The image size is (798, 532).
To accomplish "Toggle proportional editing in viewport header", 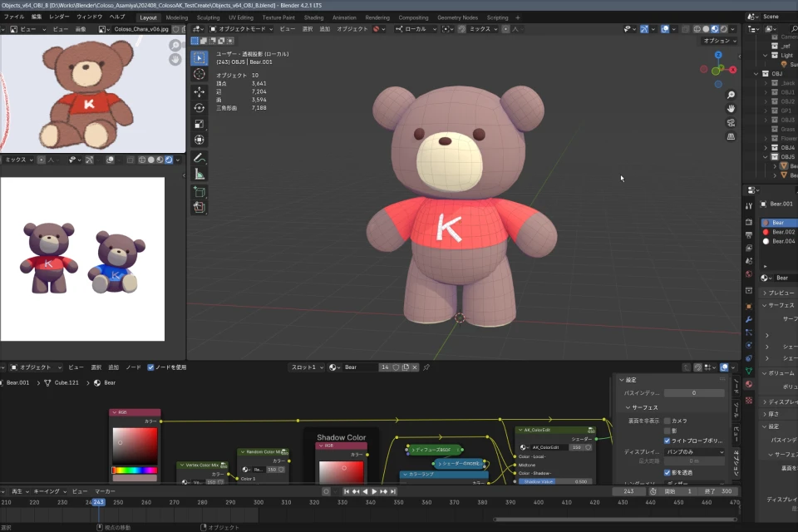I will [505, 29].
